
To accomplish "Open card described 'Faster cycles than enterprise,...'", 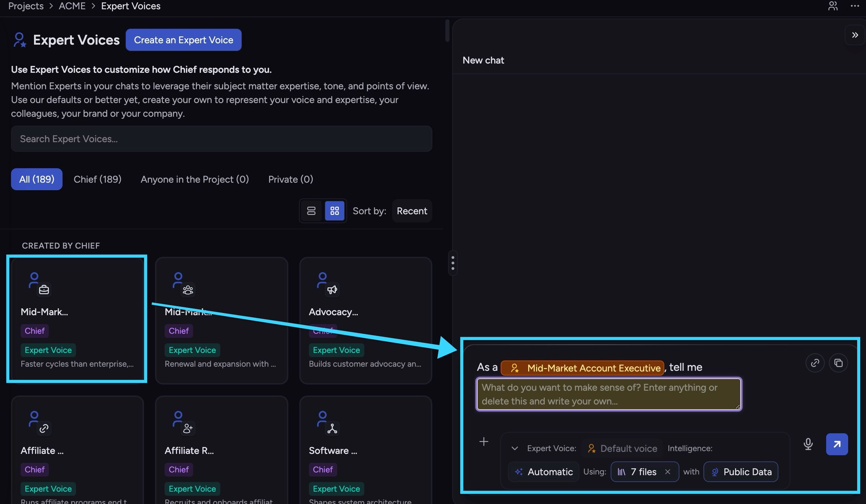I will click(77, 321).
